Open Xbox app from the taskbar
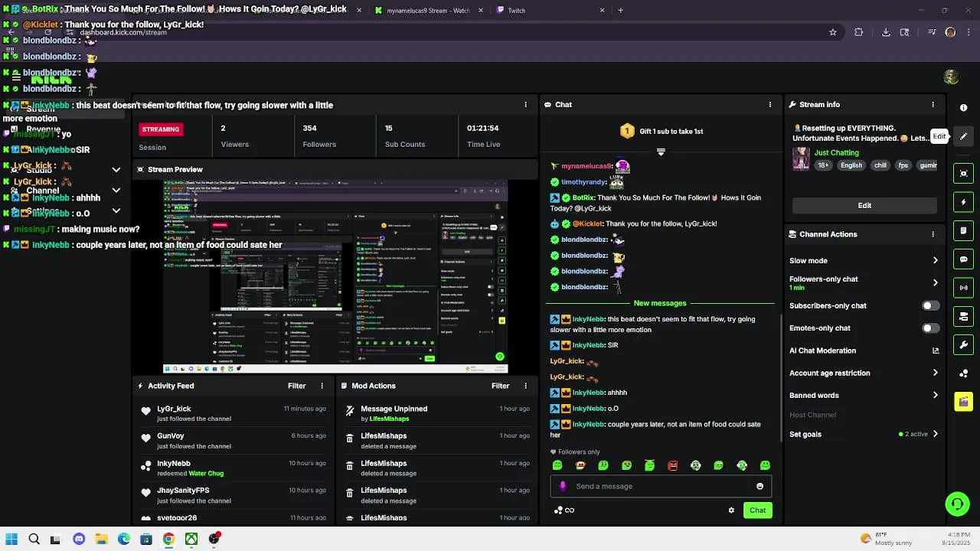This screenshot has height=551, width=980. (191, 540)
